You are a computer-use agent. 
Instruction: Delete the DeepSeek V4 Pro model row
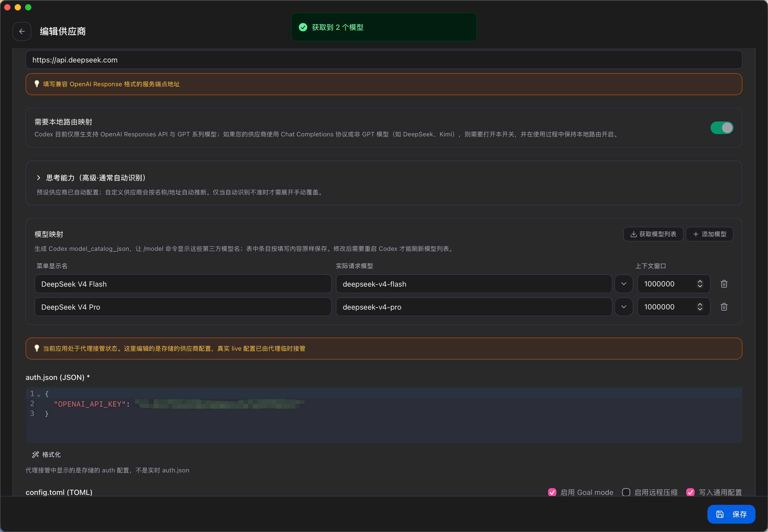click(x=724, y=307)
